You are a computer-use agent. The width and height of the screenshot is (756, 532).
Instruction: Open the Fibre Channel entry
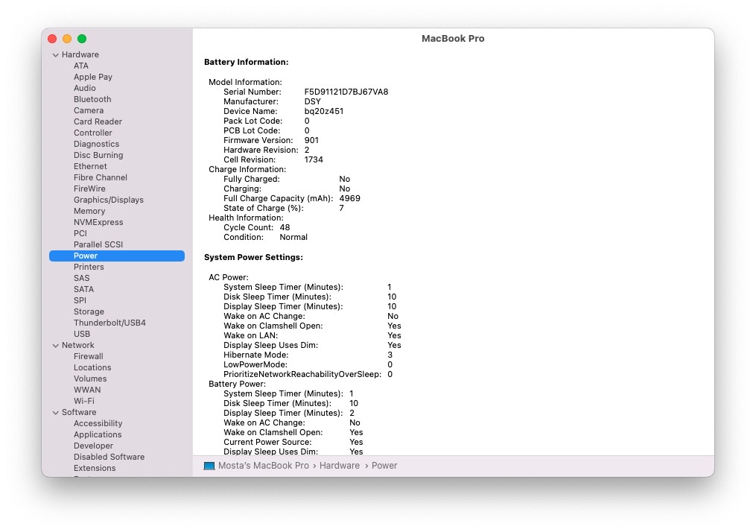[101, 177]
